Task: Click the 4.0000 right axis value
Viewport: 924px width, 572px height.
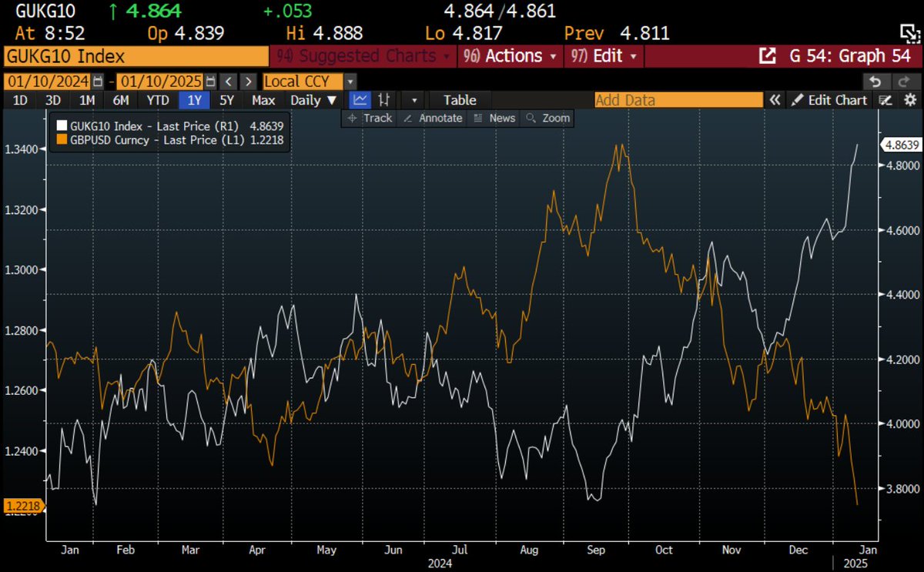Action: (x=902, y=424)
